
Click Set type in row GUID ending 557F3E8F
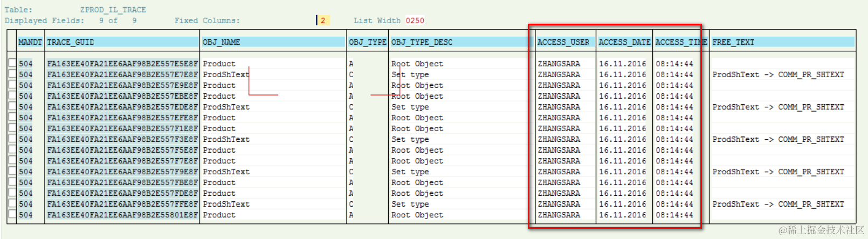[410, 139]
